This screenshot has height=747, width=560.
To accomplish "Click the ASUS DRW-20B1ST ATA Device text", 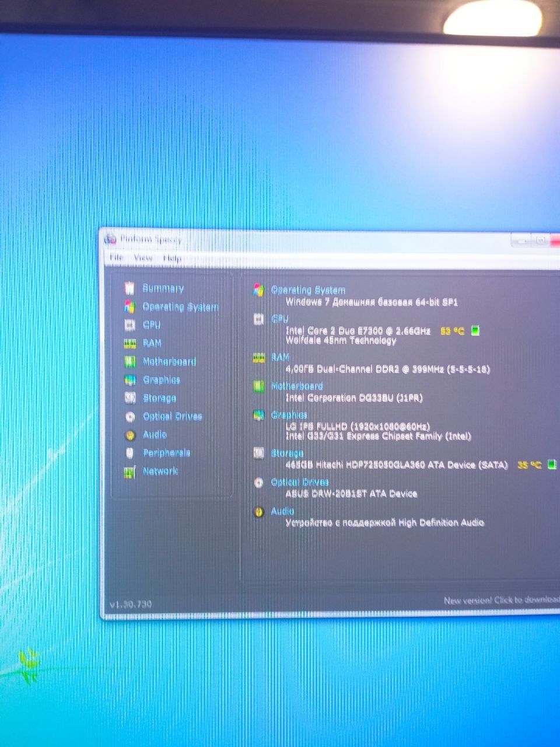I will pos(351,494).
